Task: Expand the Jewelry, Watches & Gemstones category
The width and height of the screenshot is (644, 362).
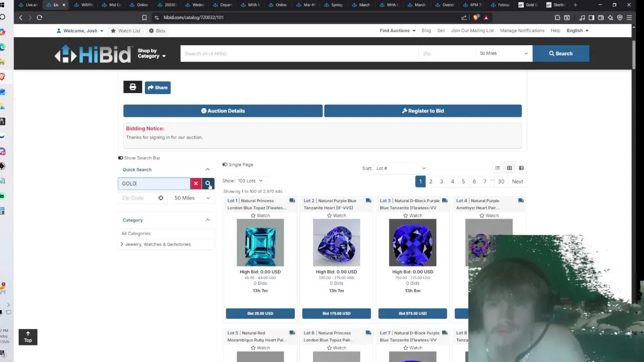Action: click(122, 244)
